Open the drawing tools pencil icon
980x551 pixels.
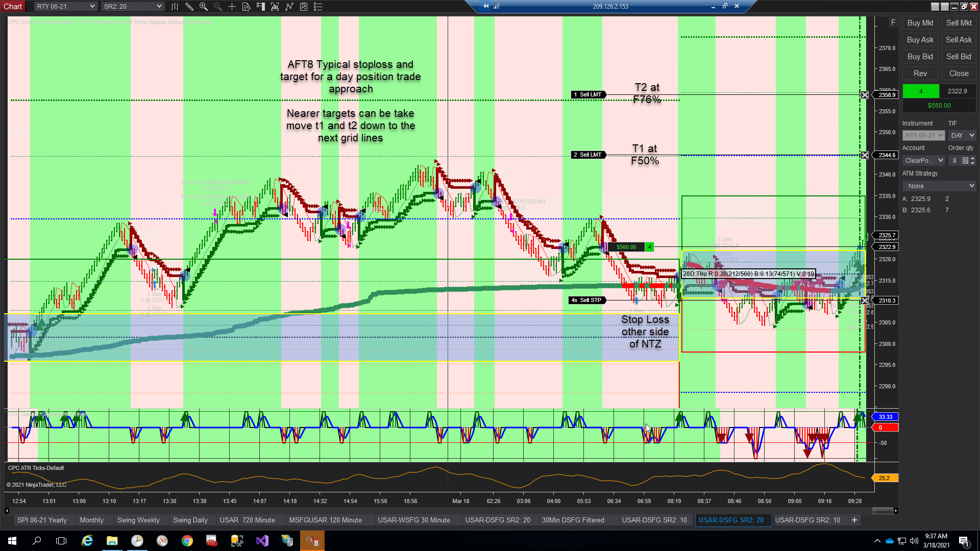click(189, 7)
